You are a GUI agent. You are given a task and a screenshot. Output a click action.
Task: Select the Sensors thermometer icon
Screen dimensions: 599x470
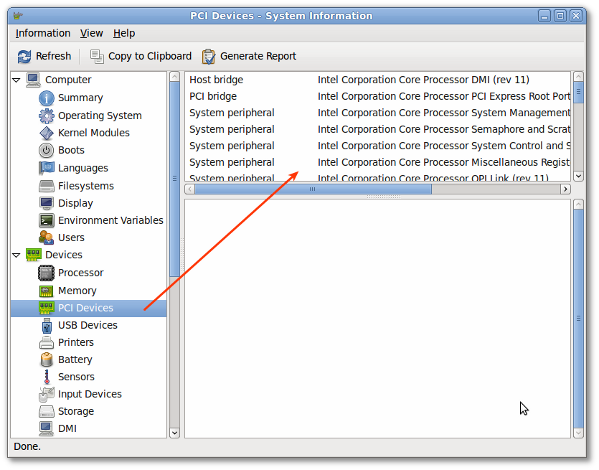click(47, 377)
